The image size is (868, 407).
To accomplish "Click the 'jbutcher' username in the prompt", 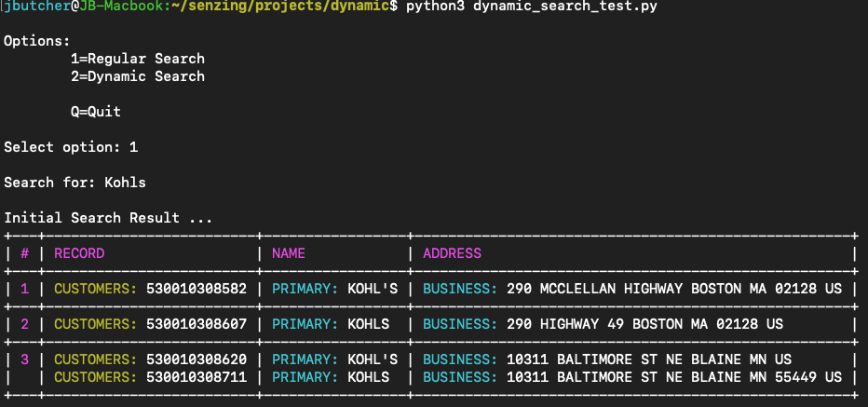I will [37, 7].
